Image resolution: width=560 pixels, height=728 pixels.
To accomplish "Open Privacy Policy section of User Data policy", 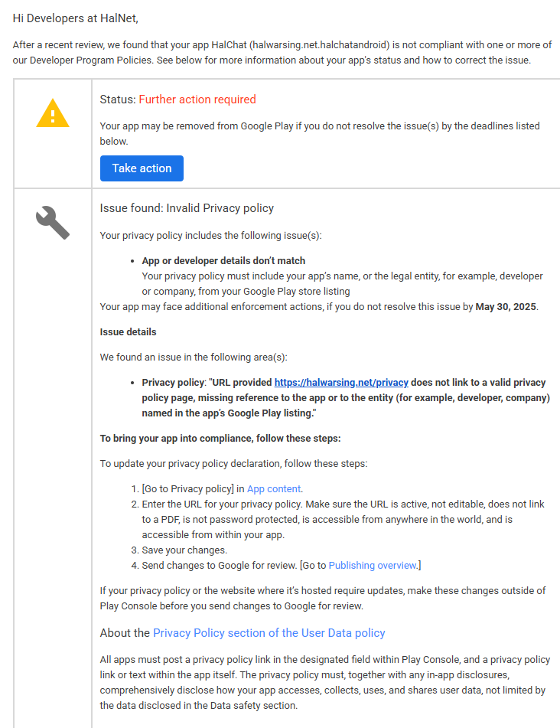I will click(269, 633).
